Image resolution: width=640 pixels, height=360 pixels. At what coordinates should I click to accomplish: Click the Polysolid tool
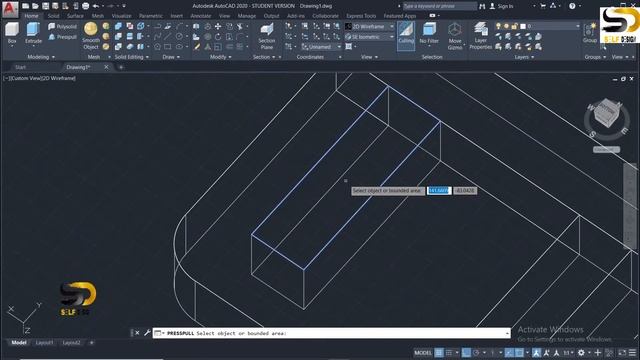[x=62, y=27]
